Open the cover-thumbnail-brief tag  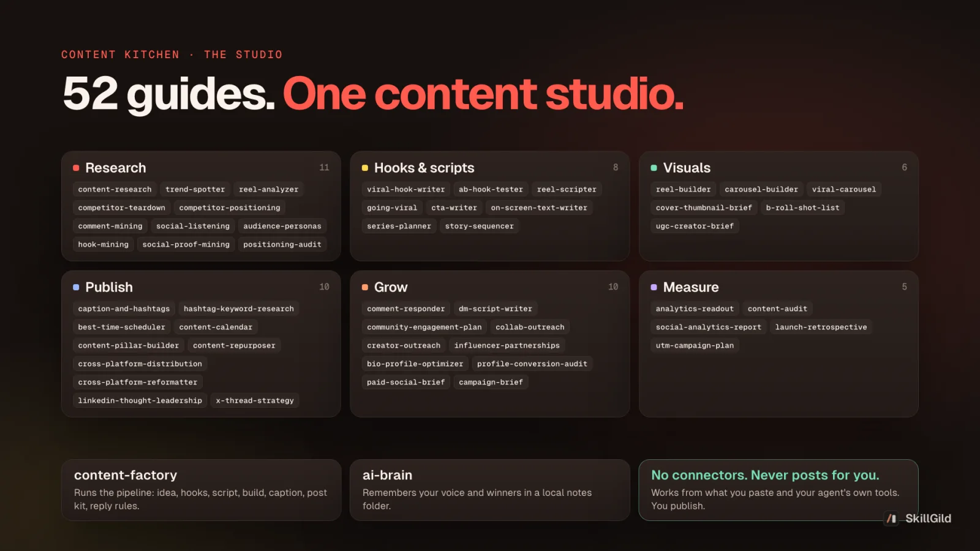click(704, 208)
